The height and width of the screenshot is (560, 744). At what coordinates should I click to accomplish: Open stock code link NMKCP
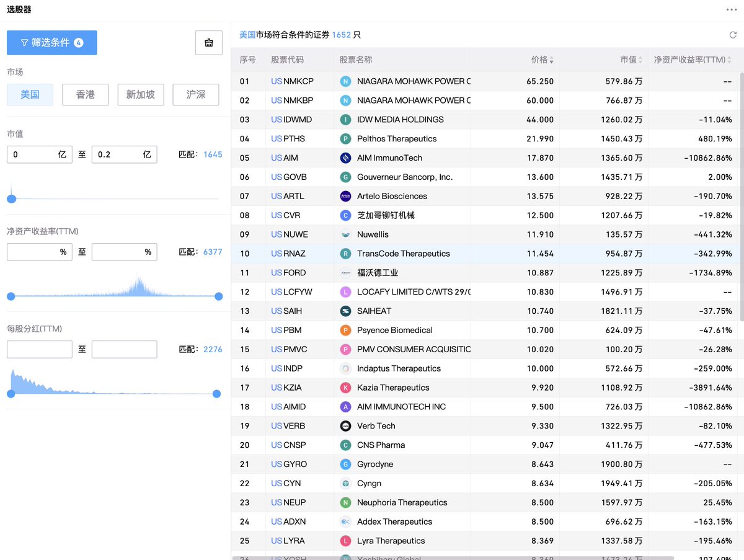pyautogui.click(x=292, y=81)
